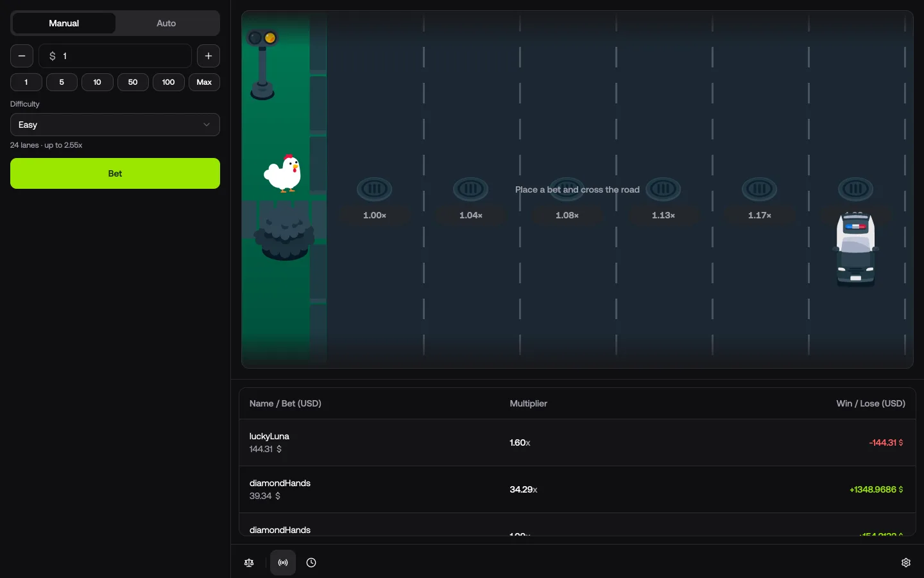Screen dimensions: 924x578
Task: Switch to the Manual tab
Action: pos(64,23)
